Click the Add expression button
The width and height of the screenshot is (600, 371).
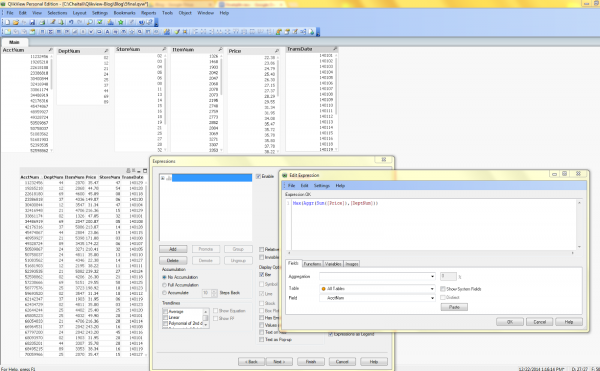(173, 249)
